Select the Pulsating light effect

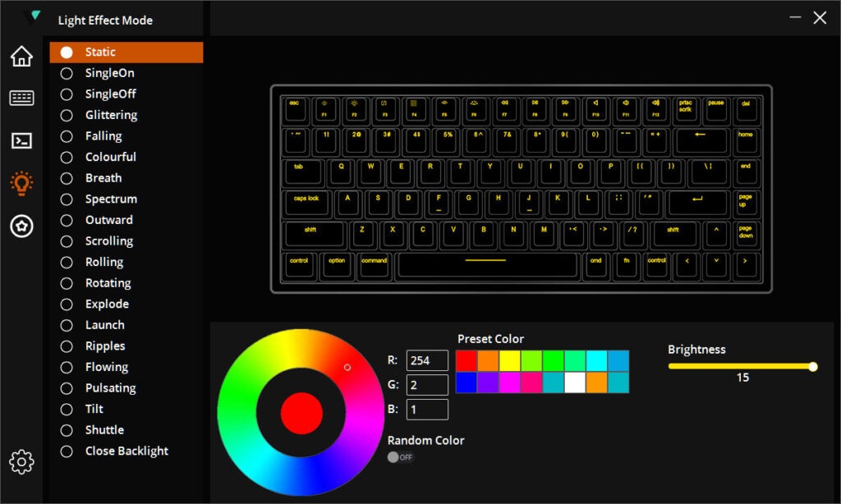126,388
